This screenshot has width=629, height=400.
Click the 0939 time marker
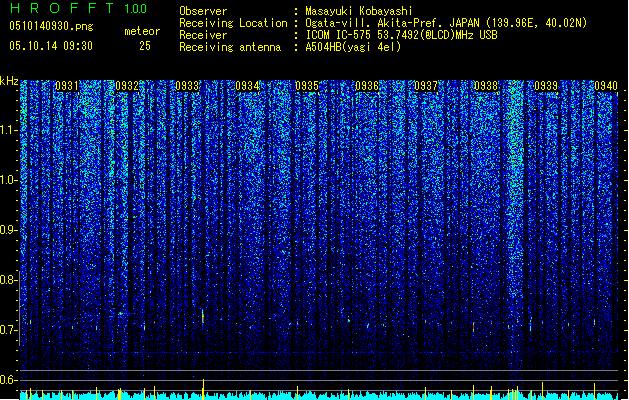546,86
